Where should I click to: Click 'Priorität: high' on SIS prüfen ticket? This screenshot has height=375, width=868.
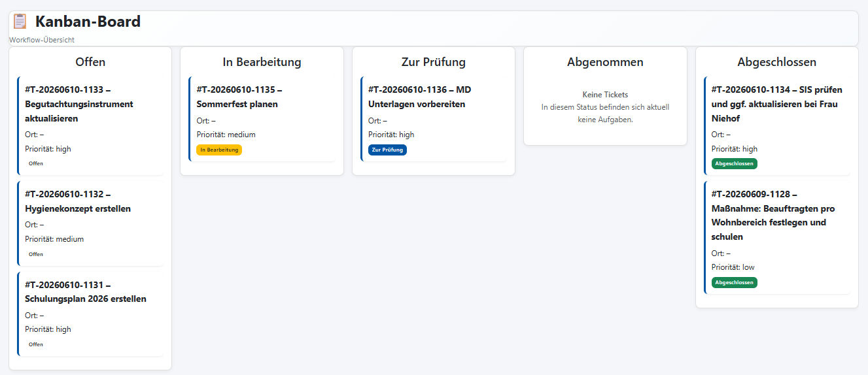(735, 149)
